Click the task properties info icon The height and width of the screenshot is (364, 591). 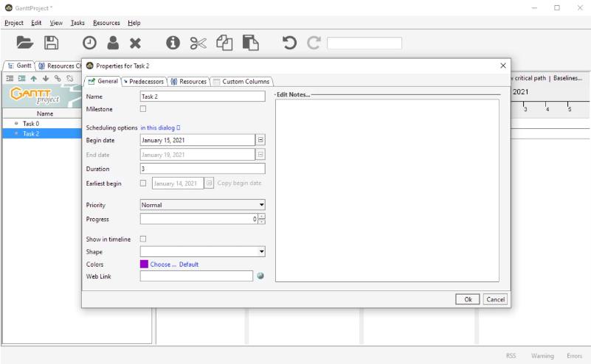coord(173,43)
